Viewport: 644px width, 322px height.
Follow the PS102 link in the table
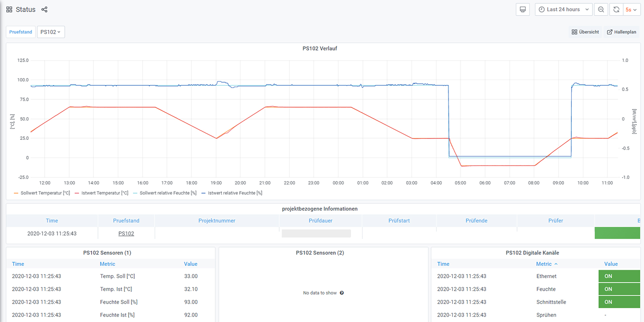[x=126, y=234]
